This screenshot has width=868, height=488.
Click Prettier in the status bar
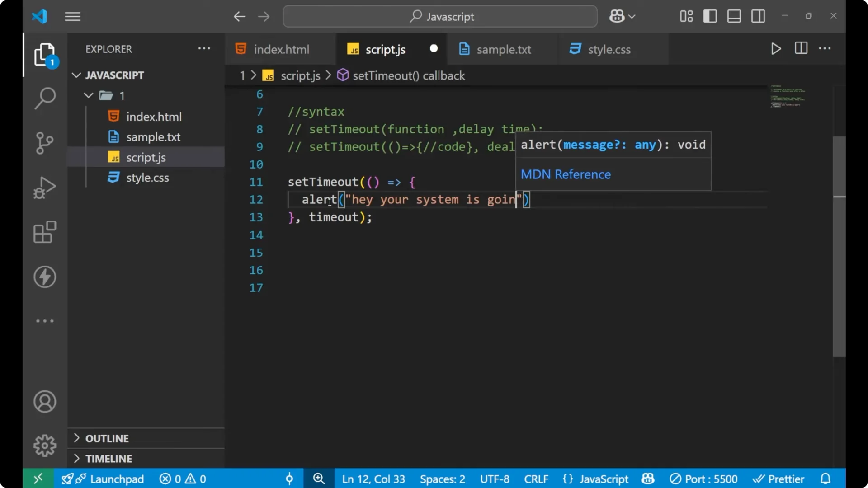[779, 479]
